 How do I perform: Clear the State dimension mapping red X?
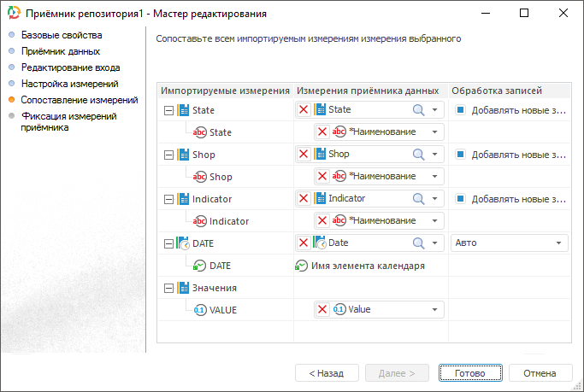point(304,109)
